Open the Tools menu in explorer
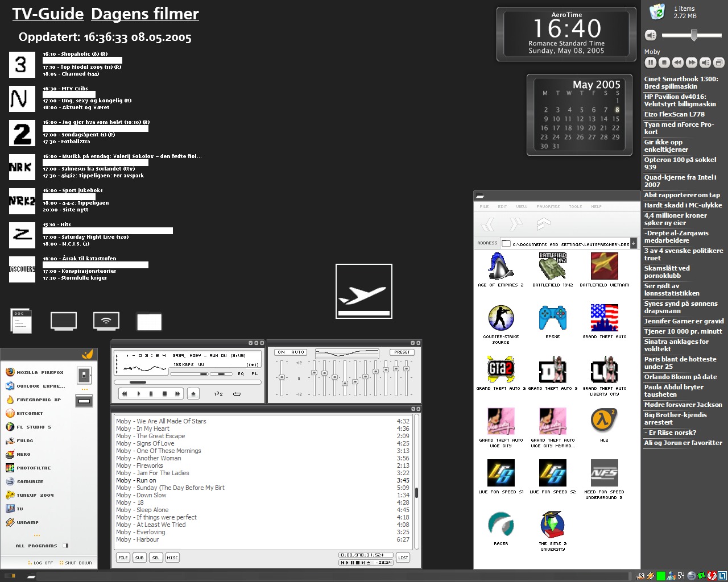Image resolution: width=728 pixels, height=582 pixels. pos(576,206)
